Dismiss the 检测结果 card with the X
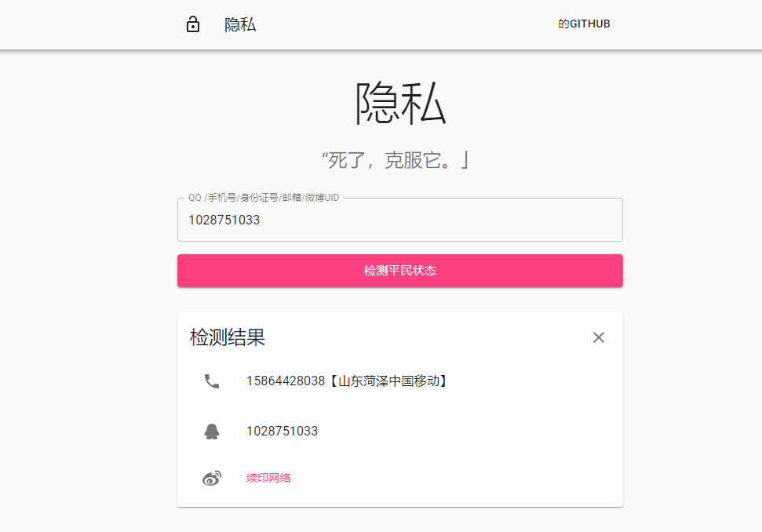762x532 pixels. [x=599, y=337]
